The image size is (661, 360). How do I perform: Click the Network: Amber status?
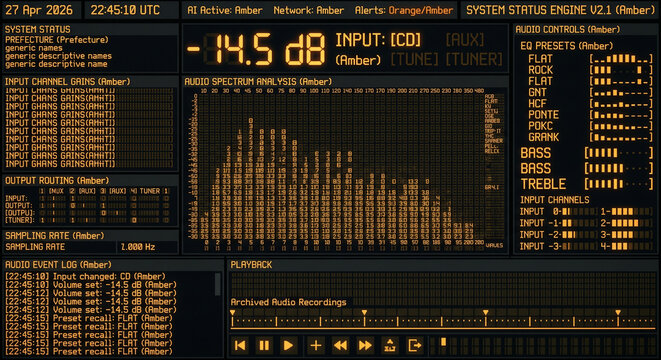(309, 10)
